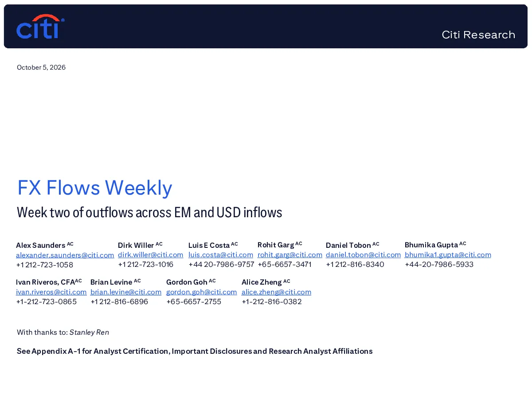Open the brian.levine@citi.com email link
This screenshot has width=532, height=399.
(x=126, y=292)
